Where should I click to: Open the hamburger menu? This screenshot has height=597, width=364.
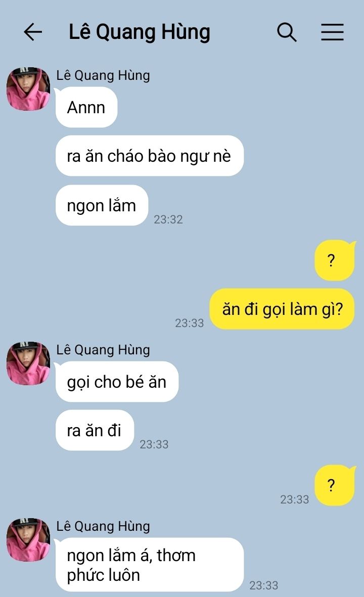point(332,32)
